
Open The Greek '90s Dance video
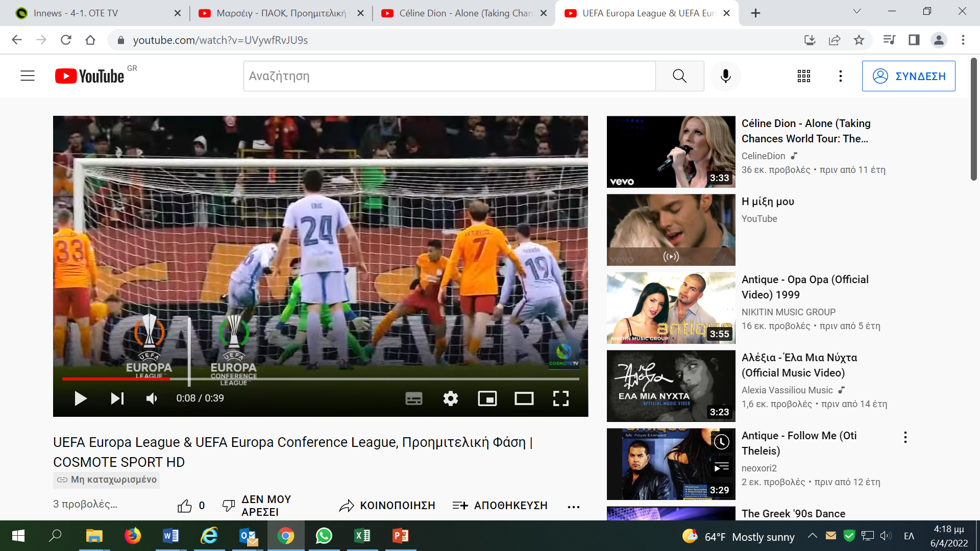(x=793, y=513)
